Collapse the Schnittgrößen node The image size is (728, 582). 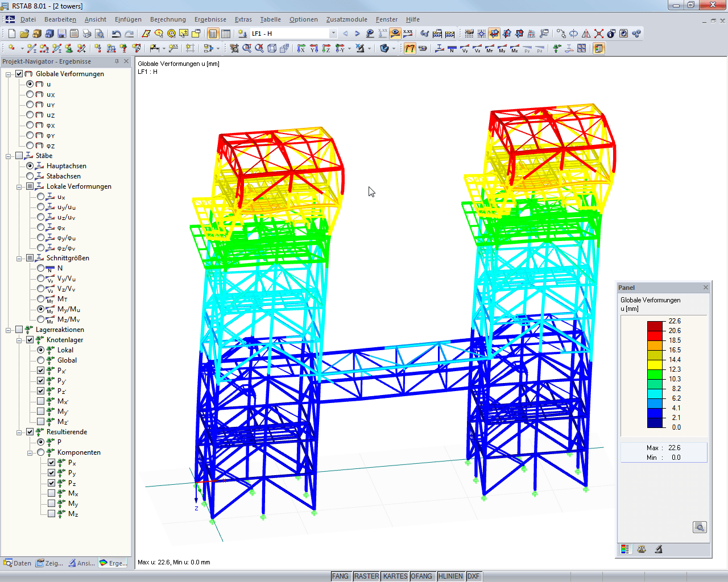tap(19, 258)
